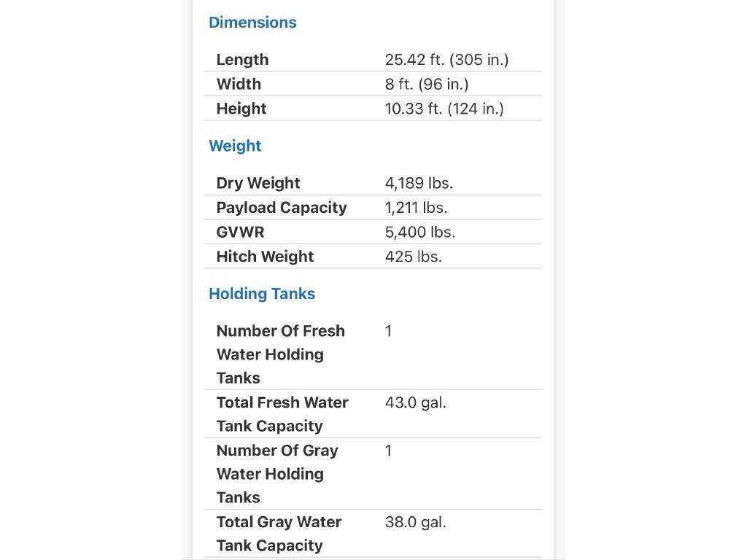Click the 4,189 lbs. dry weight value

(x=419, y=183)
